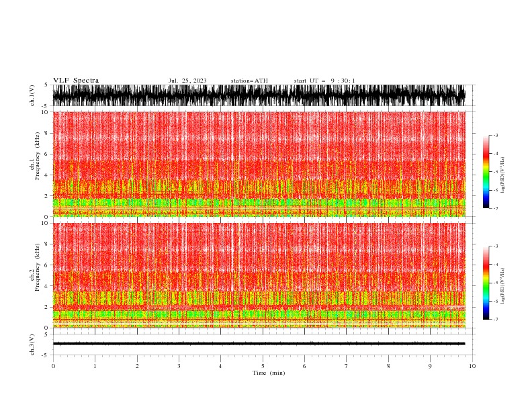Click the time axis tick label "1"
This screenshot has height=411, width=532.
[x=95, y=366]
